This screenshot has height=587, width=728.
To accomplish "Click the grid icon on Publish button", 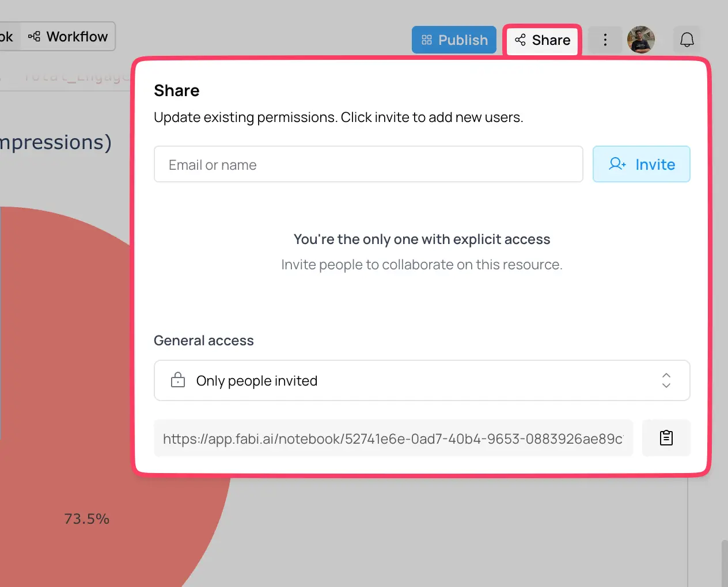I will coord(427,40).
